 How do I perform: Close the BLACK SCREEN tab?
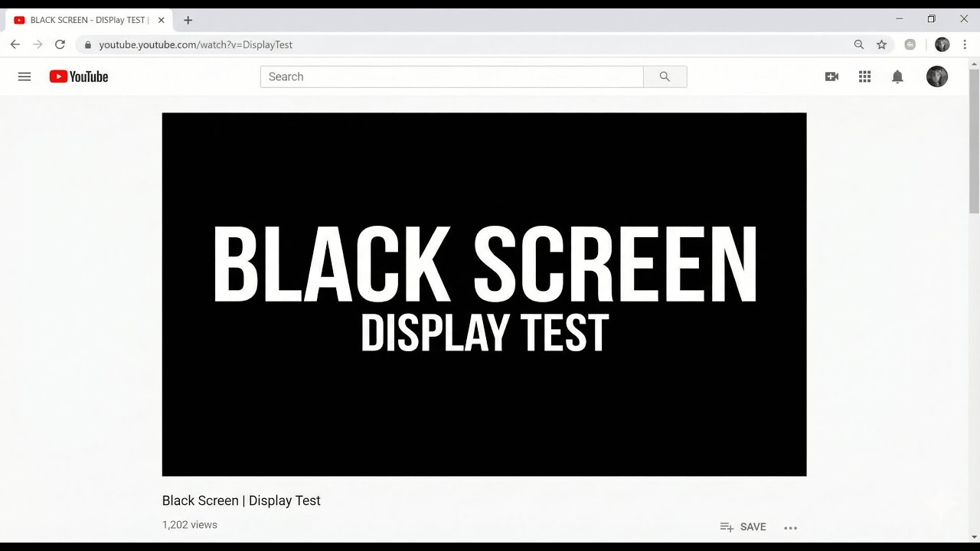pos(161,20)
